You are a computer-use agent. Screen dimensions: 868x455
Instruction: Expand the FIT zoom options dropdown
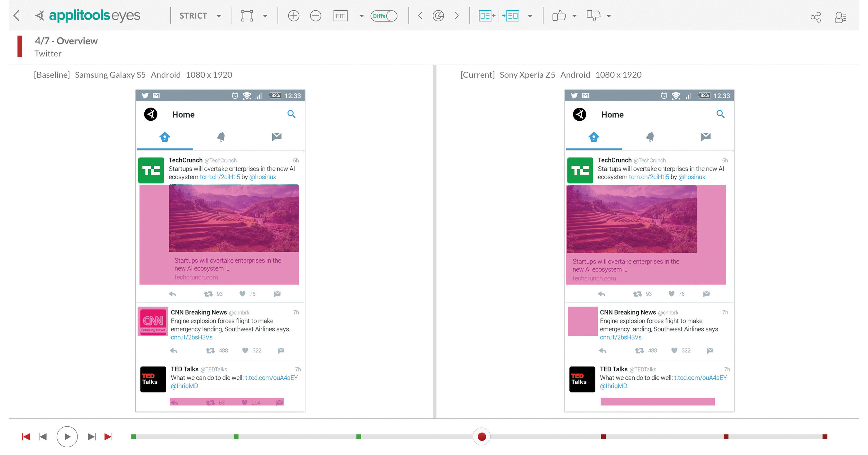361,15
